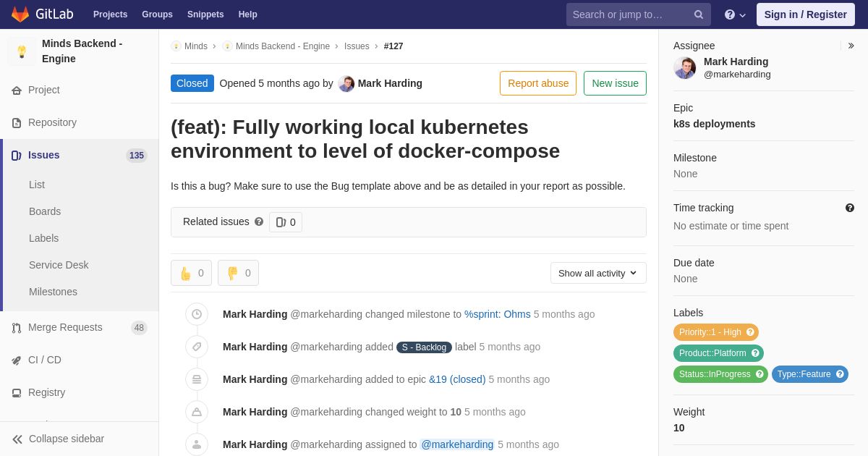Click the #127 breadcrumb
Screen dimensions: 868x456
point(393,46)
